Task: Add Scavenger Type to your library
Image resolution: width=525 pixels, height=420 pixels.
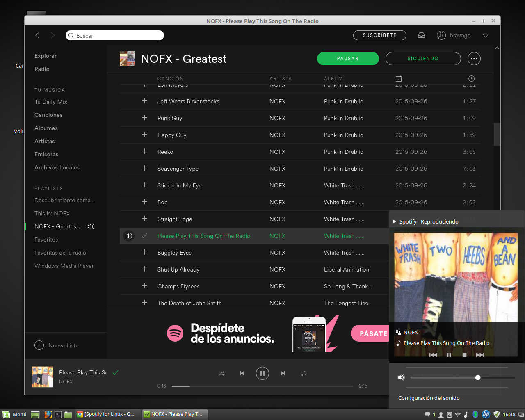Action: [x=144, y=168]
